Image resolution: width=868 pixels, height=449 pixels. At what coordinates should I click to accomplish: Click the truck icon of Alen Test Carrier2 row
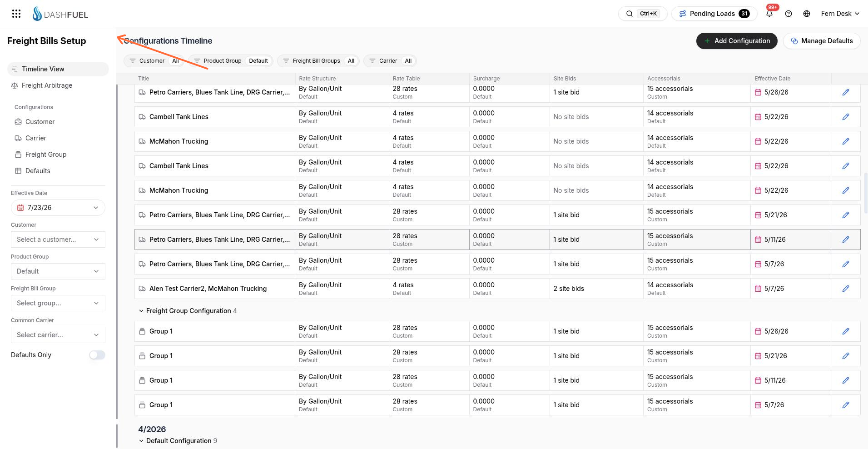[x=142, y=289]
